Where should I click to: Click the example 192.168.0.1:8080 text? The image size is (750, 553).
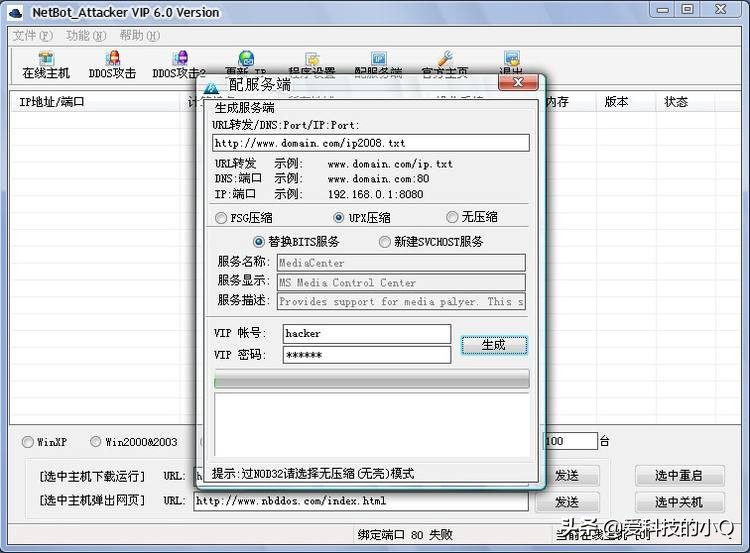coord(375,194)
